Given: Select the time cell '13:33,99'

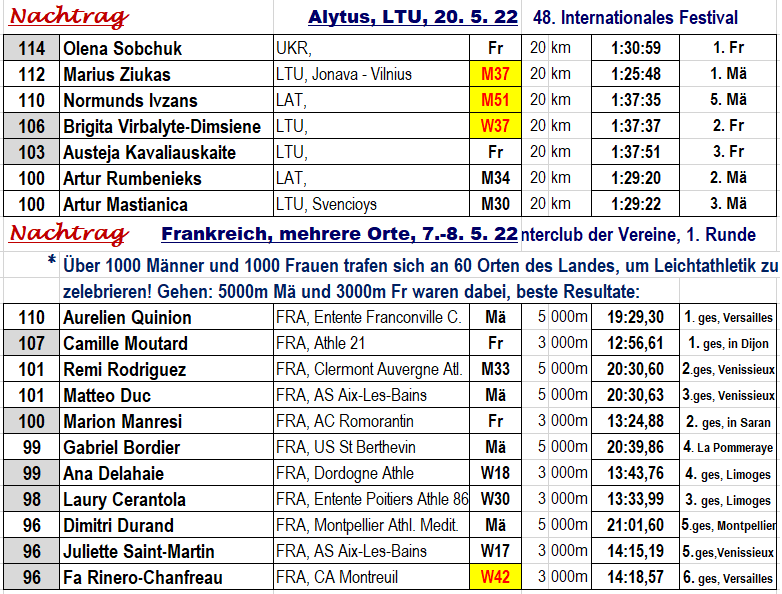Looking at the screenshot, I should (635, 499).
